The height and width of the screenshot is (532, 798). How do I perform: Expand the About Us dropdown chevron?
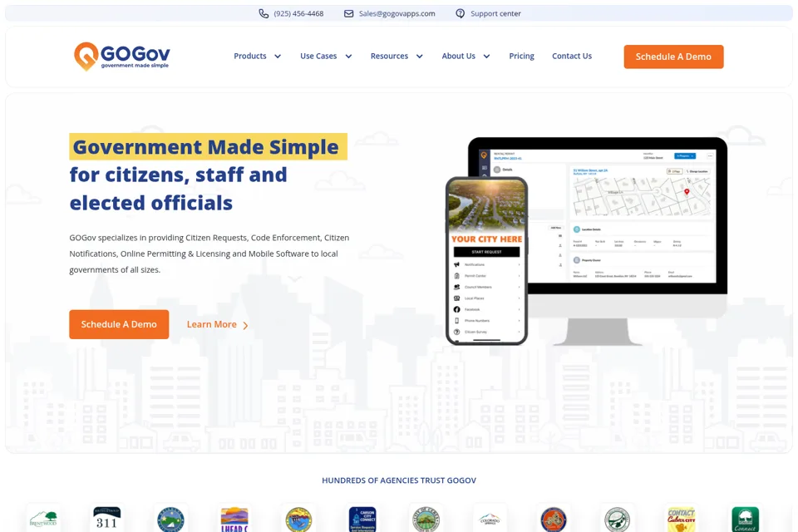pos(486,57)
